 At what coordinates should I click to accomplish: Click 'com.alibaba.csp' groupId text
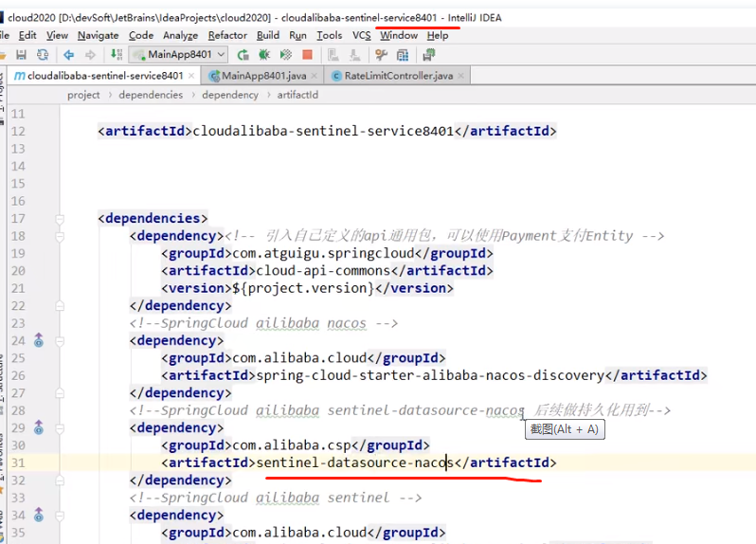click(291, 445)
